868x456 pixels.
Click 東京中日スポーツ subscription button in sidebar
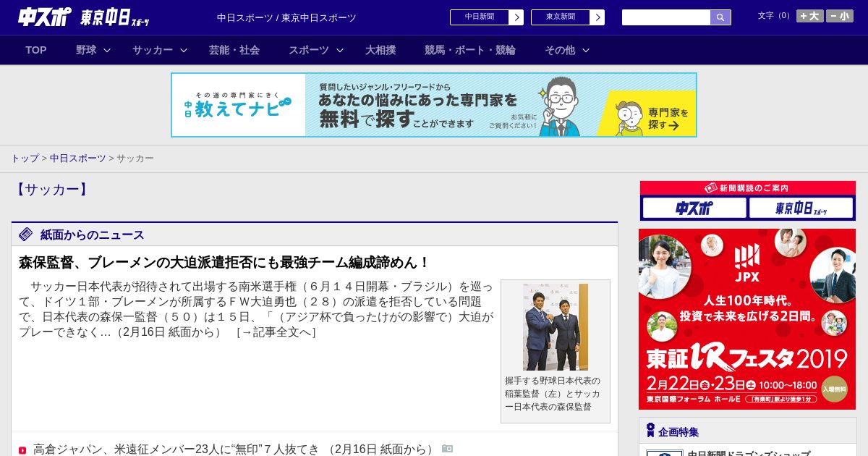pyautogui.click(x=801, y=208)
